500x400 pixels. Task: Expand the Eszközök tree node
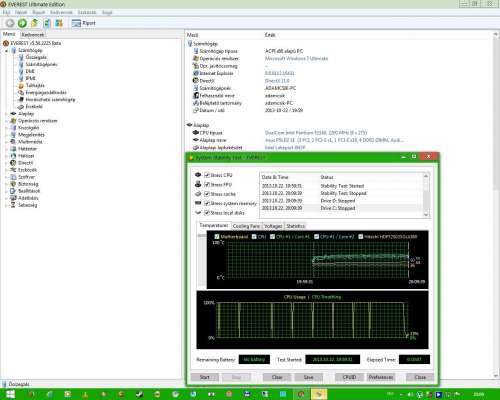click(6, 170)
